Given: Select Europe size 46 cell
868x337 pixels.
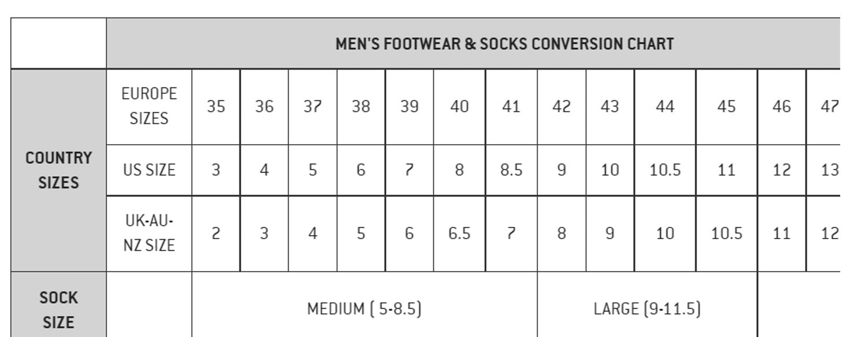Looking at the screenshot, I should tap(781, 107).
